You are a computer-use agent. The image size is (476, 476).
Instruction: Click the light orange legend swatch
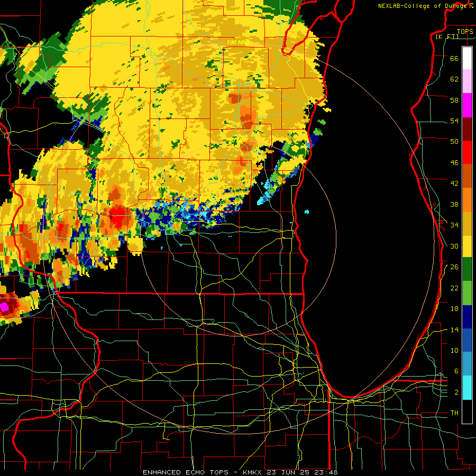tap(467, 200)
